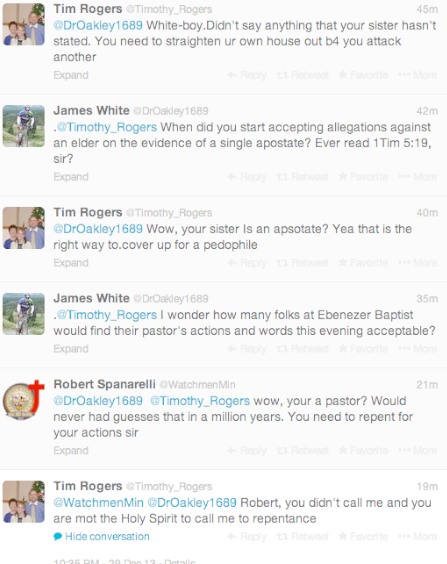Open @WatchmenMin mention in last tweet
The image size is (447, 564).
98,503
